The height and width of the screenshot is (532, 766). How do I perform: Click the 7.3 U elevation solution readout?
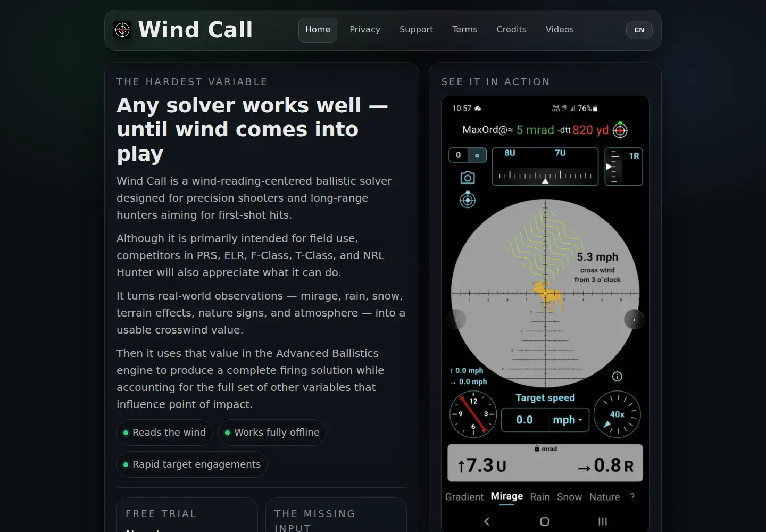click(482, 465)
